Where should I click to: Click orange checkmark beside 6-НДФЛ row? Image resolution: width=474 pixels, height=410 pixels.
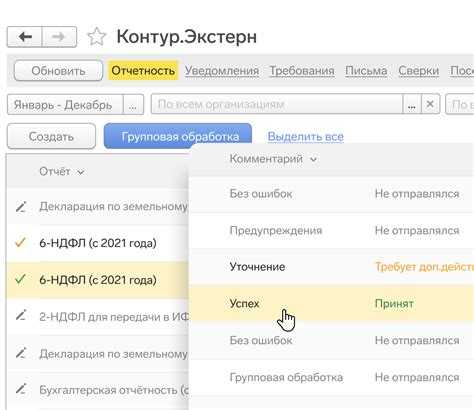click(20, 242)
